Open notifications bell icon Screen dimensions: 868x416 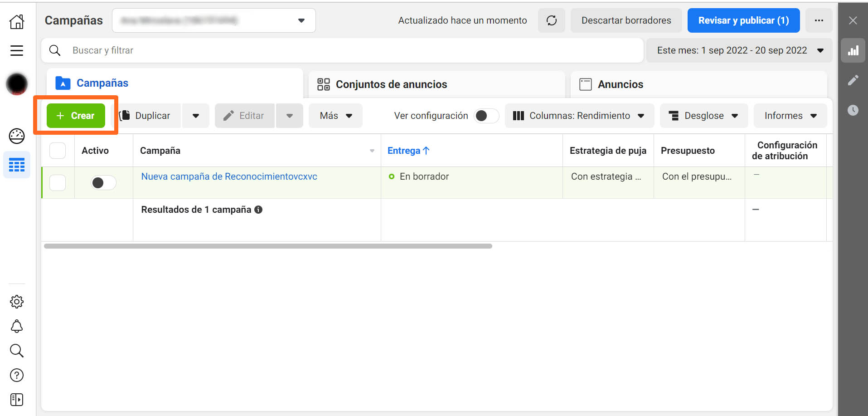point(17,326)
